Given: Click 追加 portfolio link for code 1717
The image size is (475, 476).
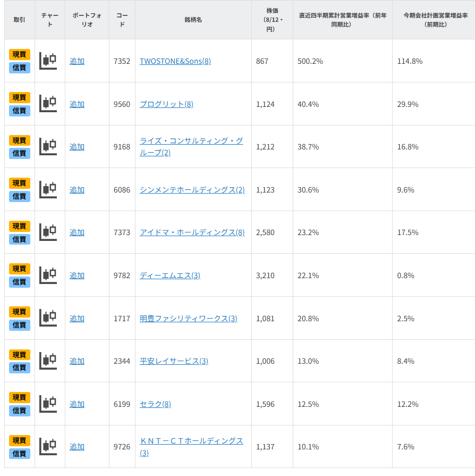Looking at the screenshot, I should pyautogui.click(x=77, y=319).
